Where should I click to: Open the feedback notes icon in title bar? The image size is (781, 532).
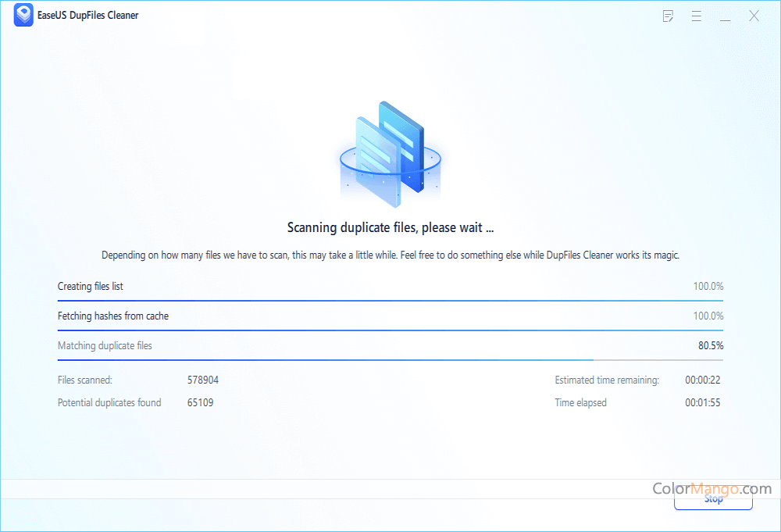pyautogui.click(x=668, y=16)
